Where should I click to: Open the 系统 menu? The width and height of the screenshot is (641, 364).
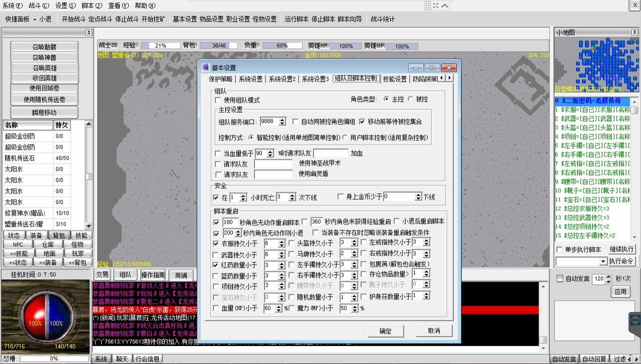(13, 6)
